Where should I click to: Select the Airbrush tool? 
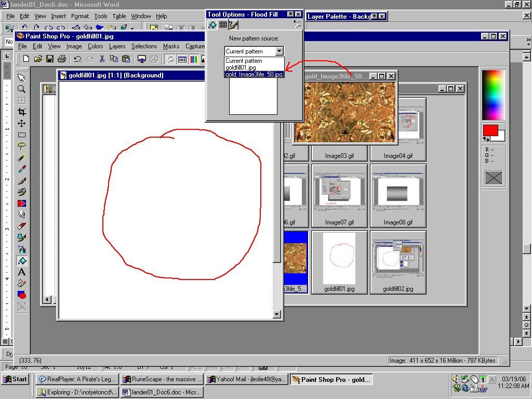click(22, 249)
